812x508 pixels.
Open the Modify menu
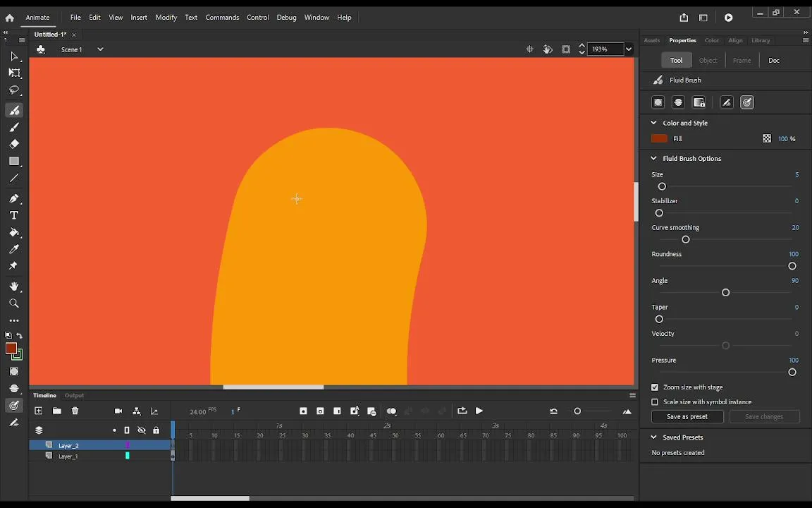point(166,18)
